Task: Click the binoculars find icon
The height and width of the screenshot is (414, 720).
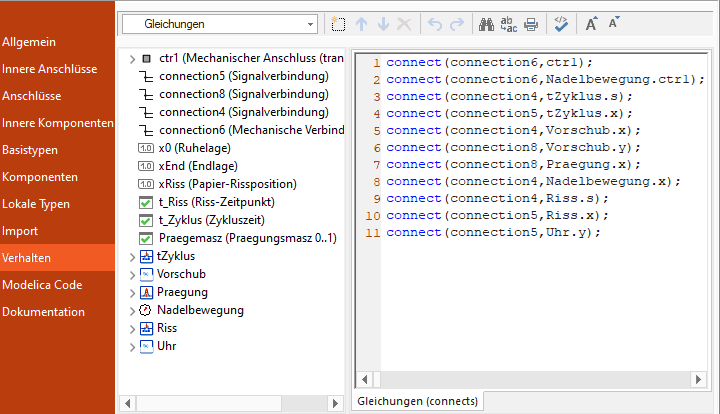Action: (487, 23)
